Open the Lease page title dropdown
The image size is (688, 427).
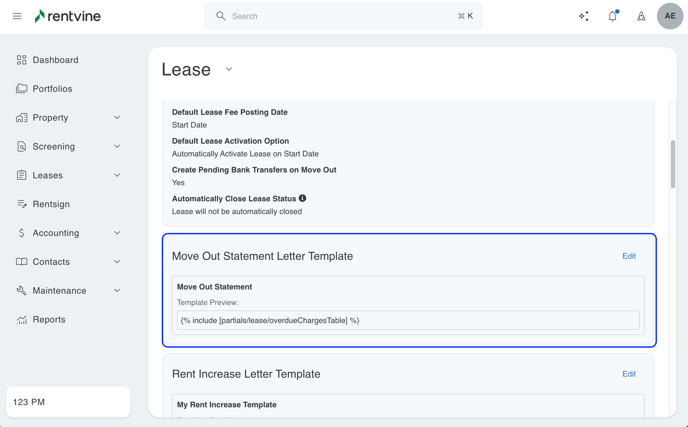229,70
